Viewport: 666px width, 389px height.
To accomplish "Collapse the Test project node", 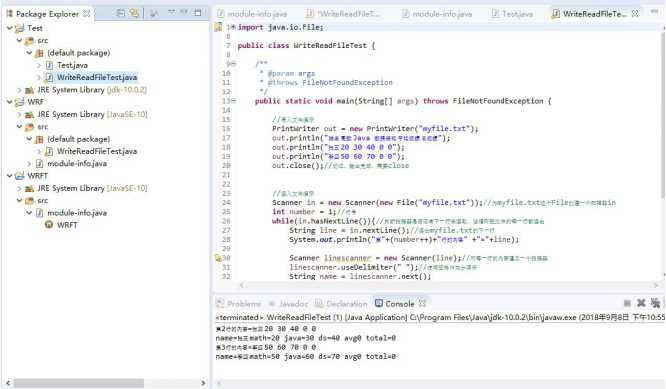I will (x=9, y=28).
